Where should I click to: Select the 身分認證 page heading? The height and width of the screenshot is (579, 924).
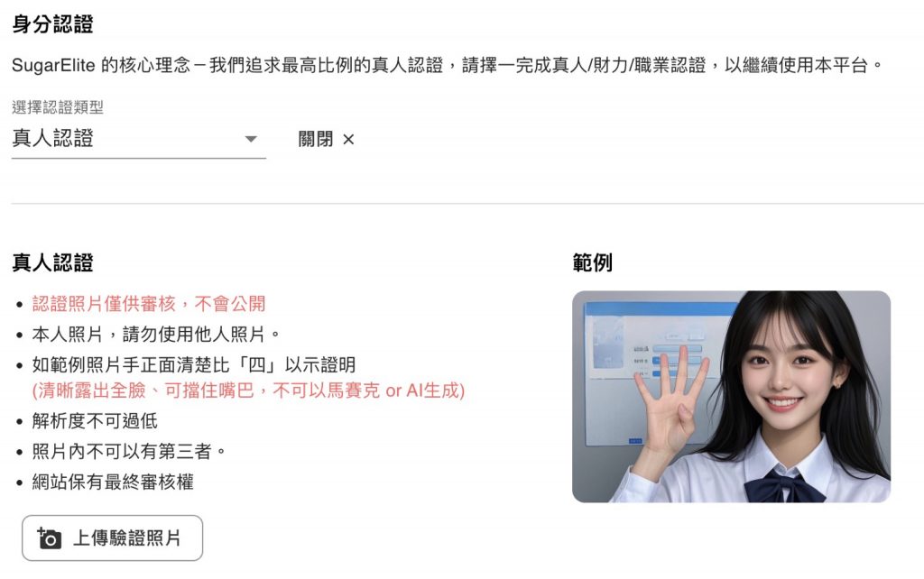click(x=52, y=24)
